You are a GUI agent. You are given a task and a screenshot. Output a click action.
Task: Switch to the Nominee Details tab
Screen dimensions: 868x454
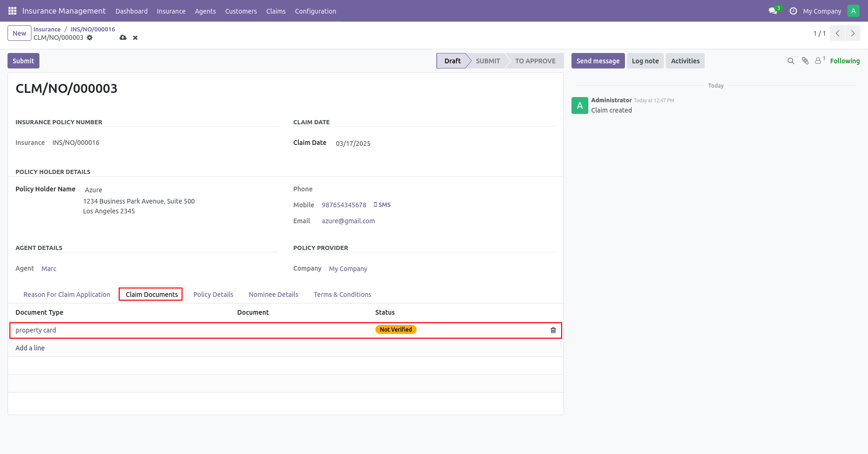(x=274, y=295)
